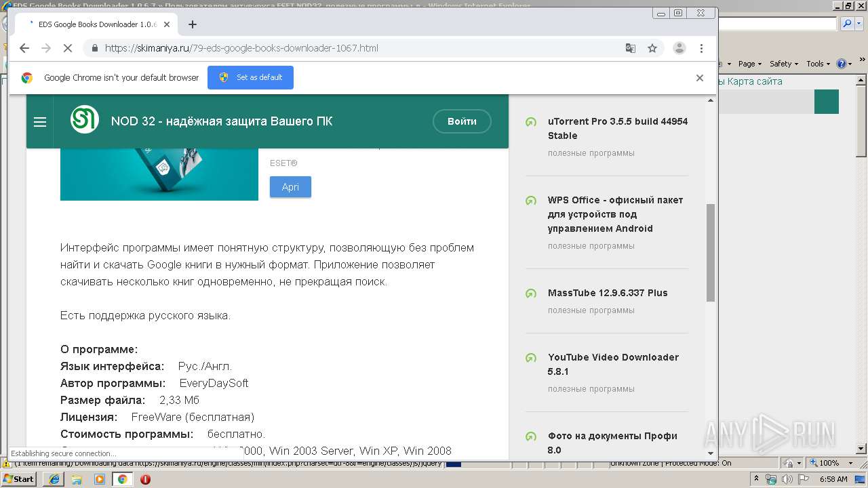
Task: Set Chrome as default browser
Action: click(x=250, y=77)
